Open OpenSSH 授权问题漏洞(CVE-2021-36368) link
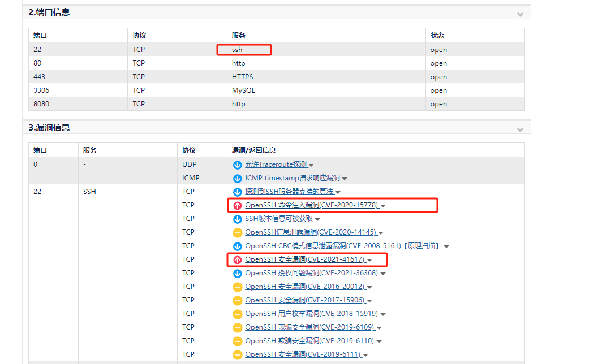 point(312,272)
